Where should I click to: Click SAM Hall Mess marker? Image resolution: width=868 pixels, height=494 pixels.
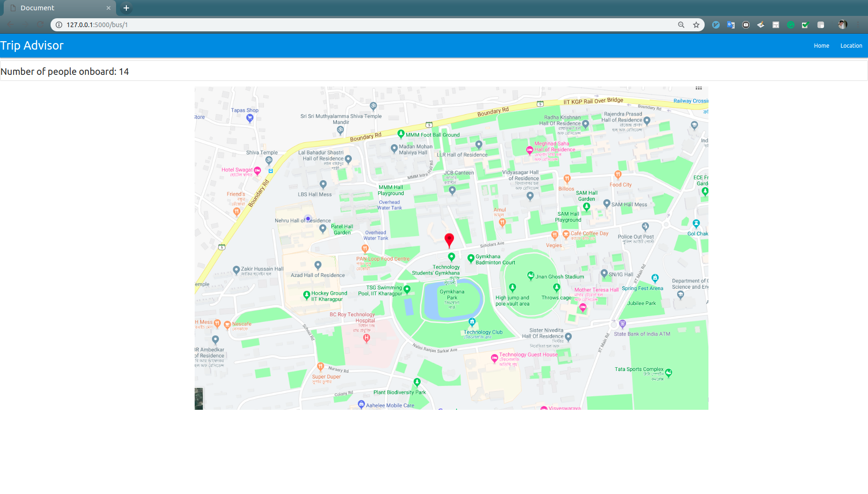click(607, 203)
